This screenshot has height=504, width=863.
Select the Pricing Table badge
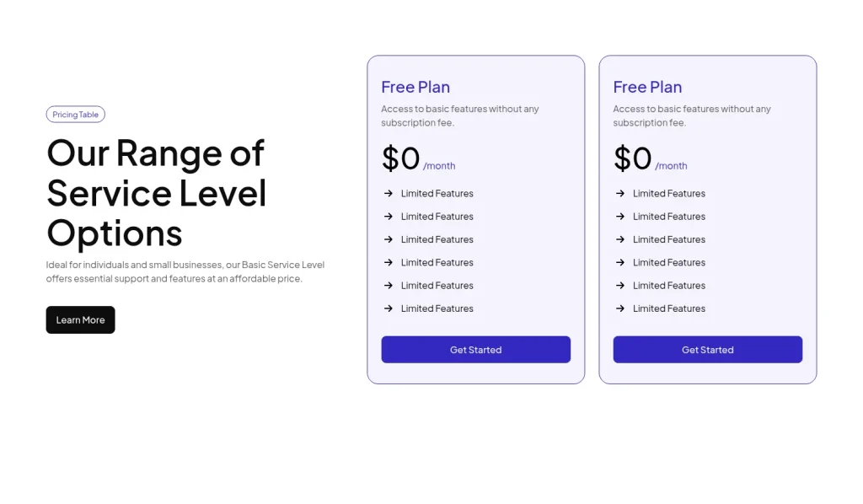pyautogui.click(x=75, y=114)
